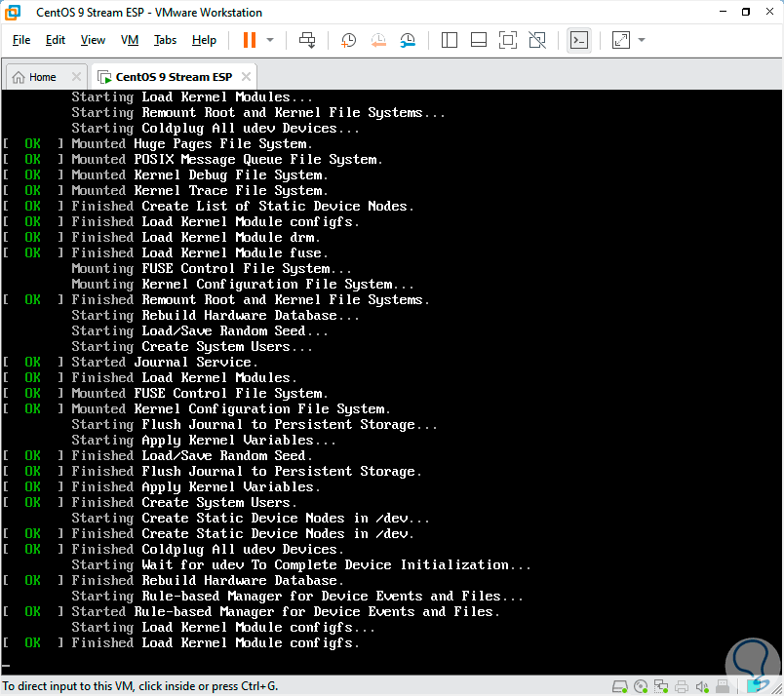This screenshot has width=784, height=696.
Task: Minimize the VMware Workstation window
Action: tap(723, 12)
